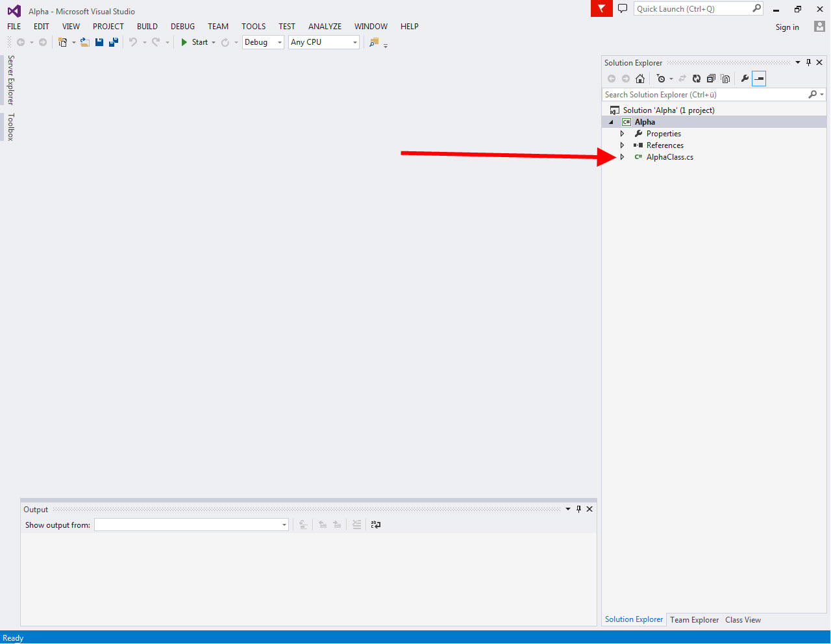
Task: Open the DEBUG menu
Action: point(182,27)
